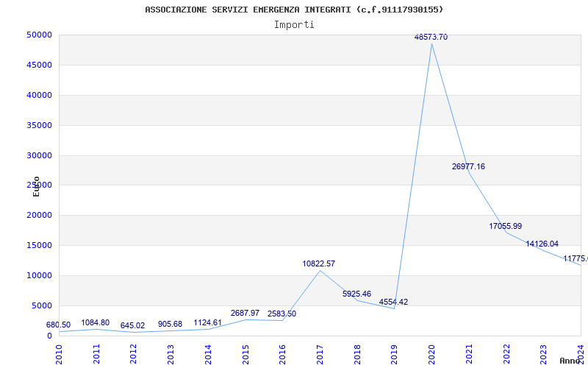Screen dimensions: 588x368
Task: Click the x-axis year 2012
Action: pyautogui.click(x=134, y=355)
